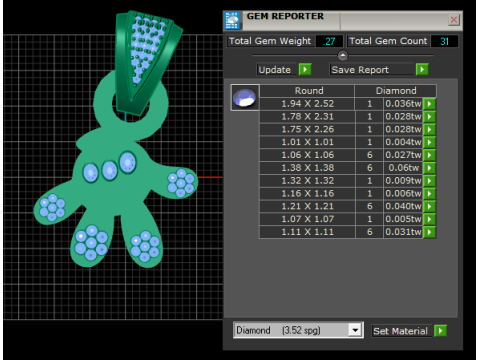Click the 0.06tw weight value

403,168
